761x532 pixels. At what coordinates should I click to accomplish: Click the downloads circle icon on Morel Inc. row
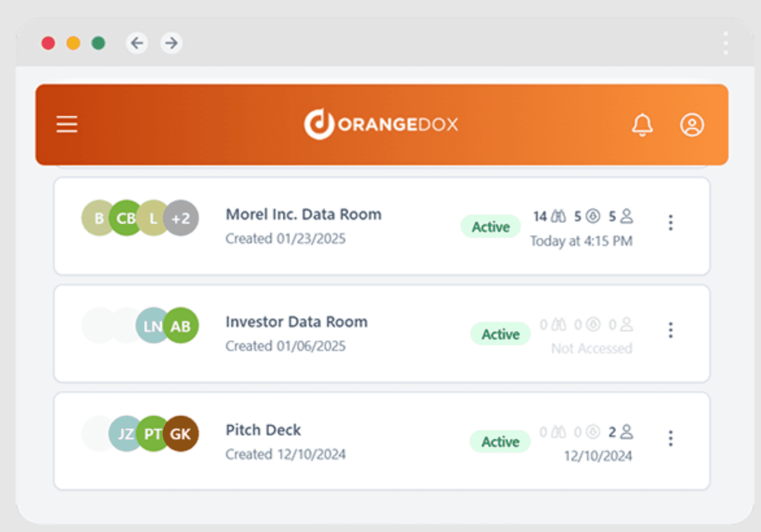click(x=592, y=216)
